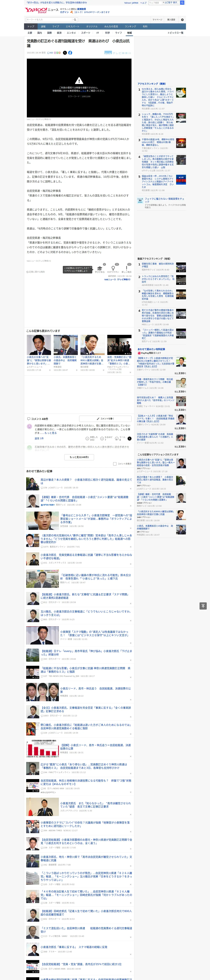
Task: Open the みんなの意見 tab
Action: (x=111, y=26)
